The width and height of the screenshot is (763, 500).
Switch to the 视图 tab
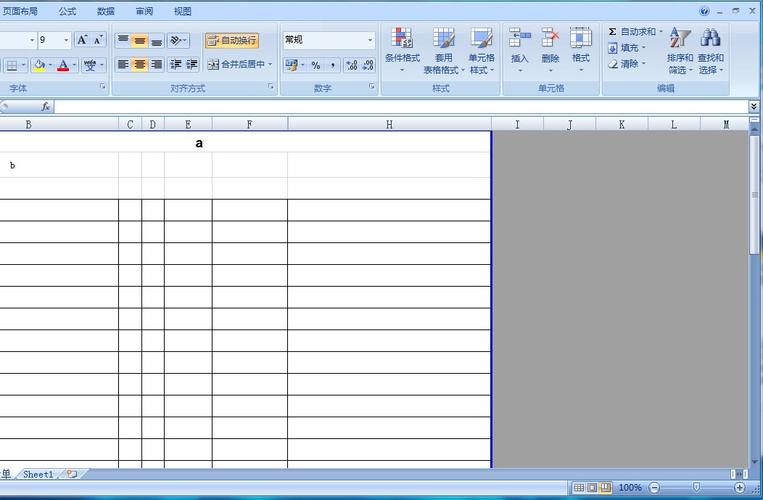tap(182, 11)
